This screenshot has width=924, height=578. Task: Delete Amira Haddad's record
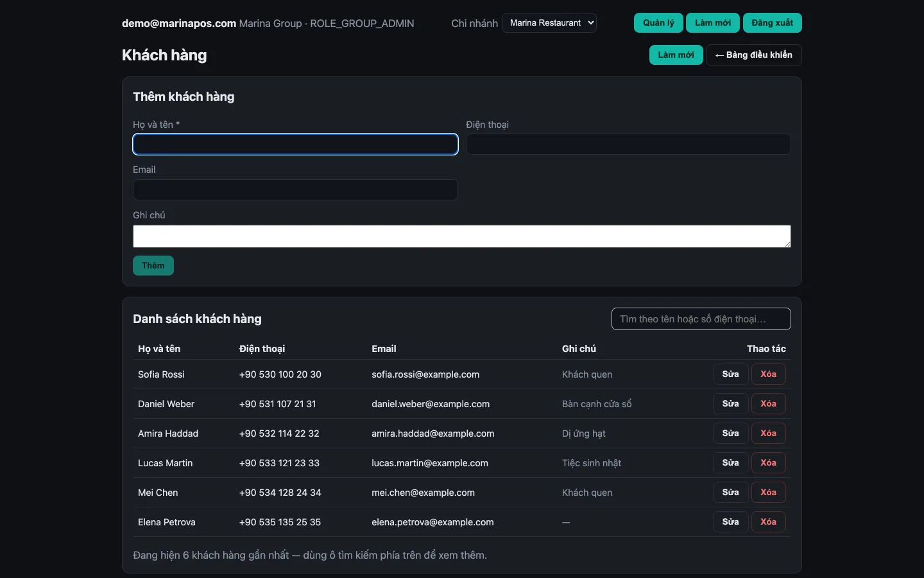(x=768, y=433)
